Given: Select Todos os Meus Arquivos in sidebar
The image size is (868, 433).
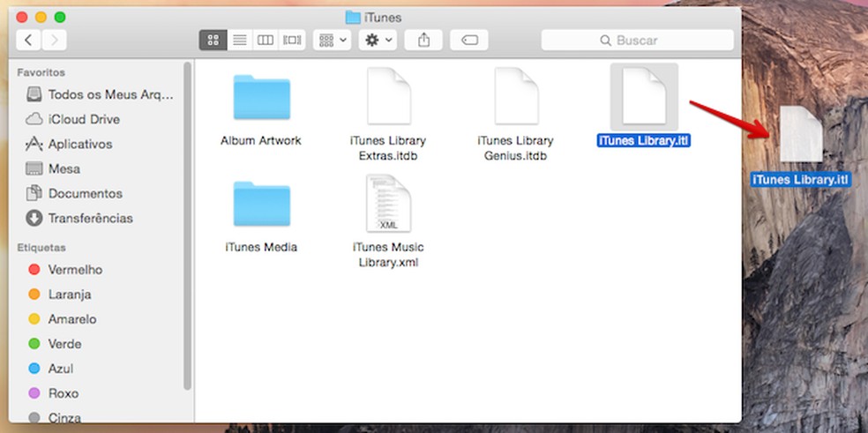Looking at the screenshot, I should coord(101,94).
